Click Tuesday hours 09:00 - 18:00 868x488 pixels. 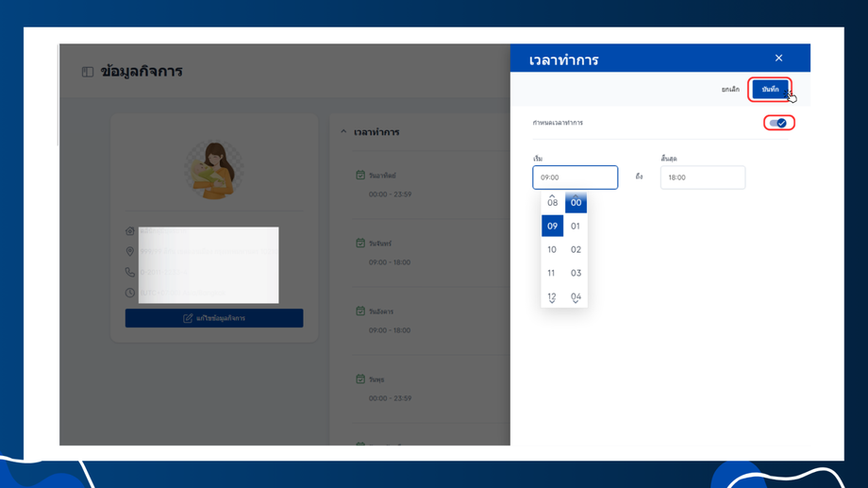pyautogui.click(x=390, y=330)
